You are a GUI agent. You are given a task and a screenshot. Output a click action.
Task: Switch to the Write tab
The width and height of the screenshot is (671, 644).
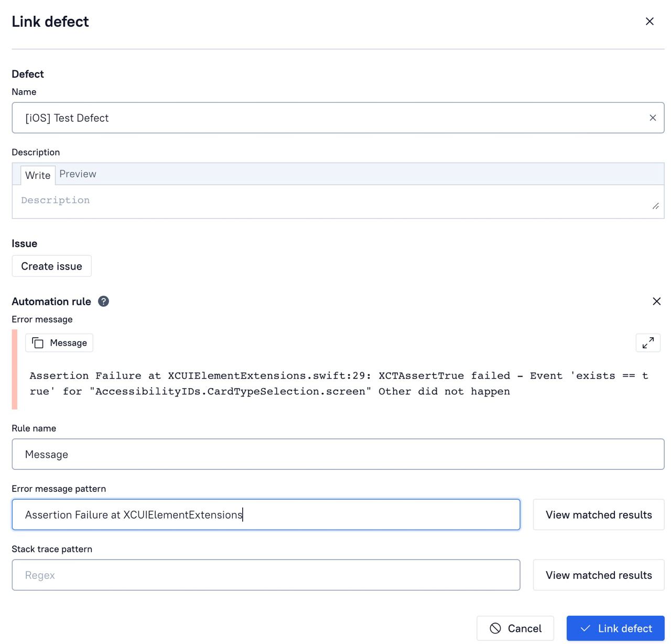(38, 175)
